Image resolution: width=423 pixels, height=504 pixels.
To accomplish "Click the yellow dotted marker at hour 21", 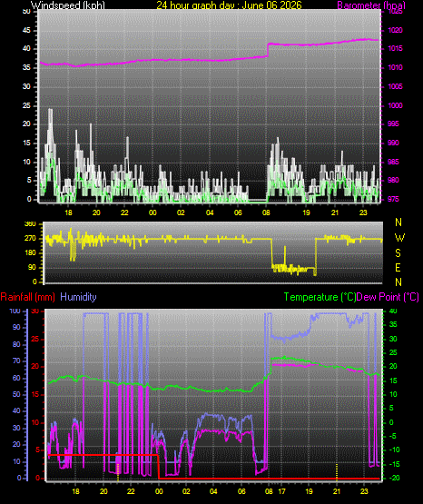I will click(337, 471).
